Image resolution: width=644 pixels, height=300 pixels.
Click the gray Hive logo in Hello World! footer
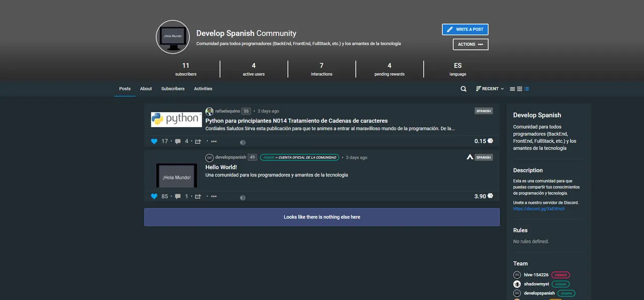tap(243, 198)
